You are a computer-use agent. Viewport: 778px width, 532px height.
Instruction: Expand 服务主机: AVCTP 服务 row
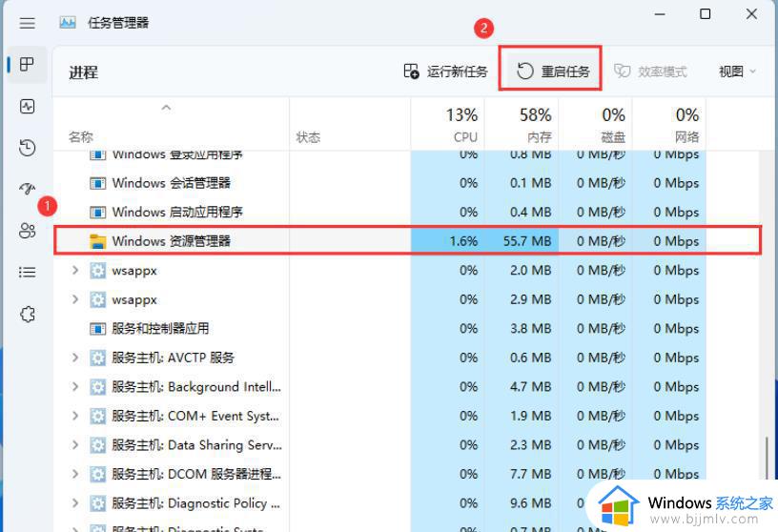75,358
